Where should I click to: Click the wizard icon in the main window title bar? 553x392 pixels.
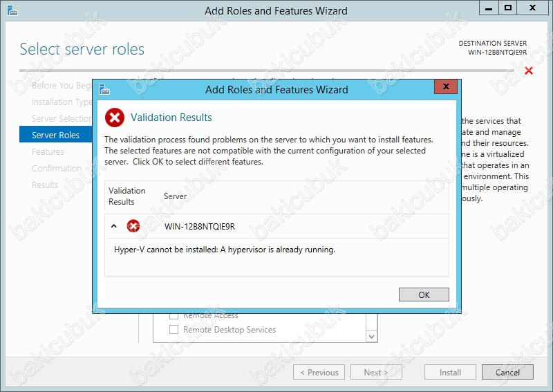12,10
